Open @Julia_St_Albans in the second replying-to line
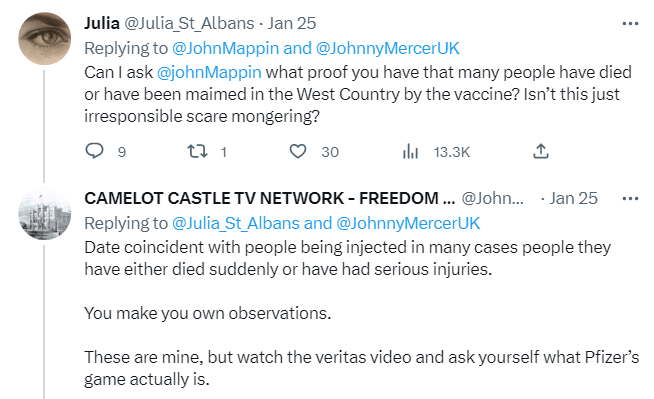 tap(236, 223)
